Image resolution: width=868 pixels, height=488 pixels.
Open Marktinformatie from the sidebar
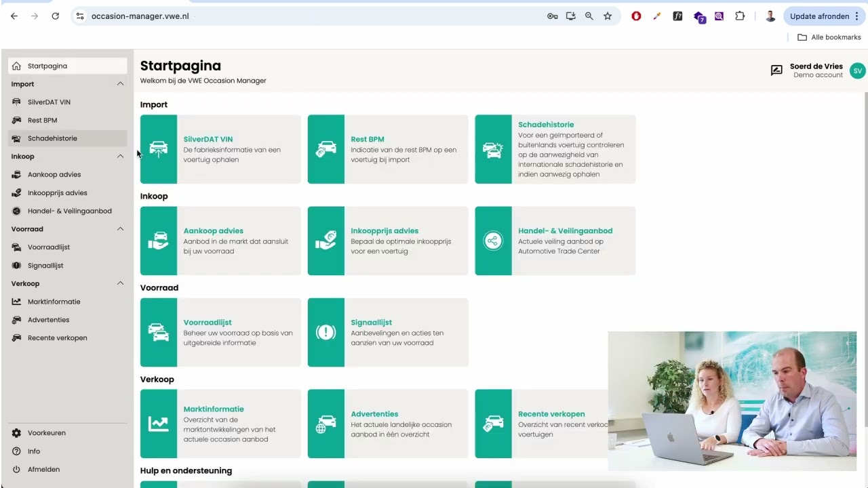(67, 302)
